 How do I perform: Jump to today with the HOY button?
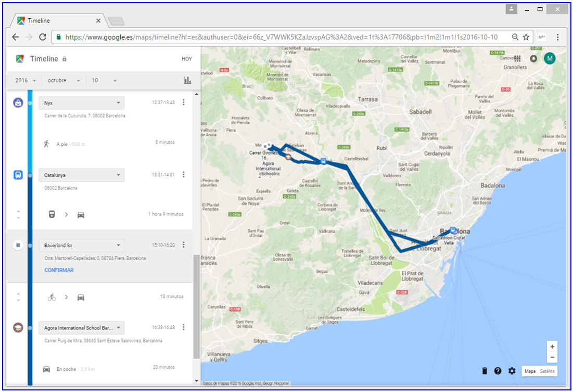(x=187, y=59)
